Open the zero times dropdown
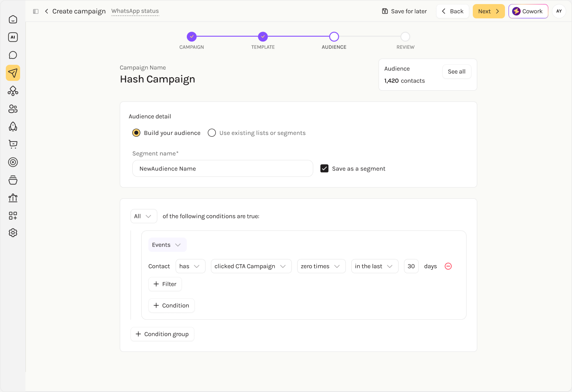The image size is (572, 392). tap(321, 266)
